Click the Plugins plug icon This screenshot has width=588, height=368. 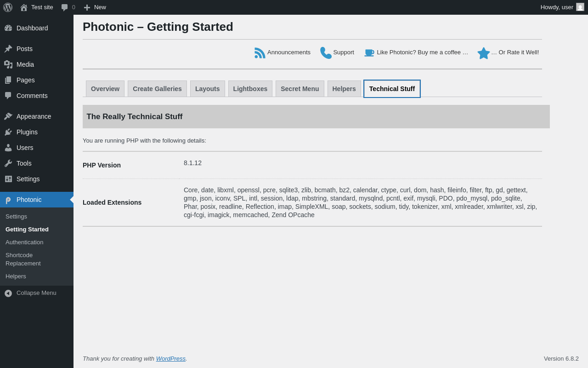click(8, 132)
